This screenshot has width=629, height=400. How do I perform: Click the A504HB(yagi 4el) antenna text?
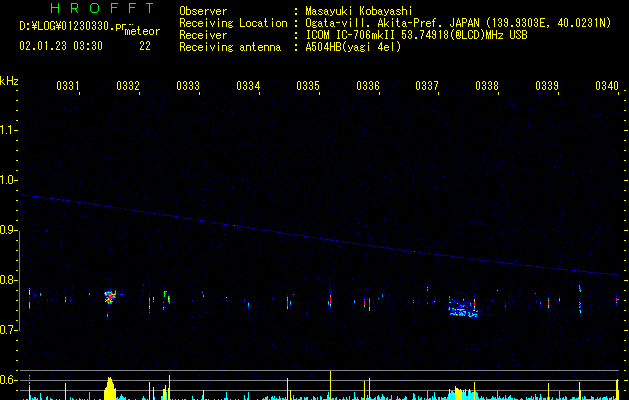[353, 47]
